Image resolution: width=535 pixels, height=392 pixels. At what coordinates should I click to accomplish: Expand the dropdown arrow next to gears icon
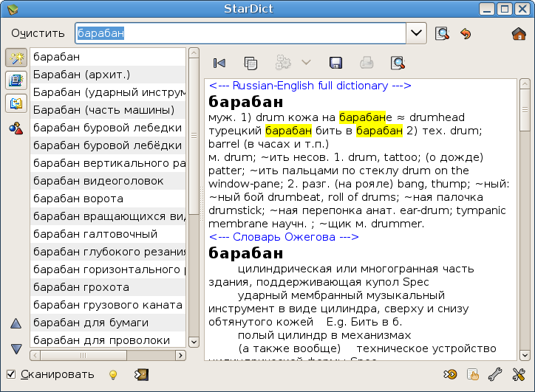pos(306,63)
